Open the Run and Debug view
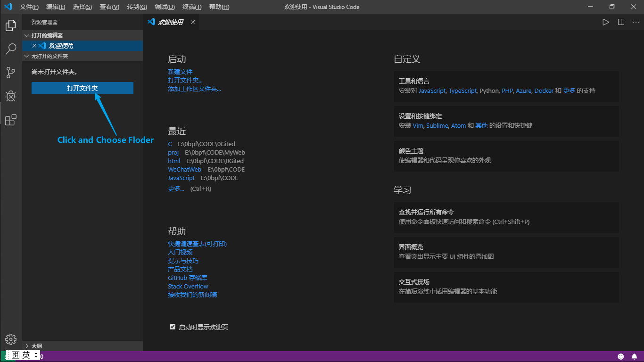644x362 pixels. 10,96
